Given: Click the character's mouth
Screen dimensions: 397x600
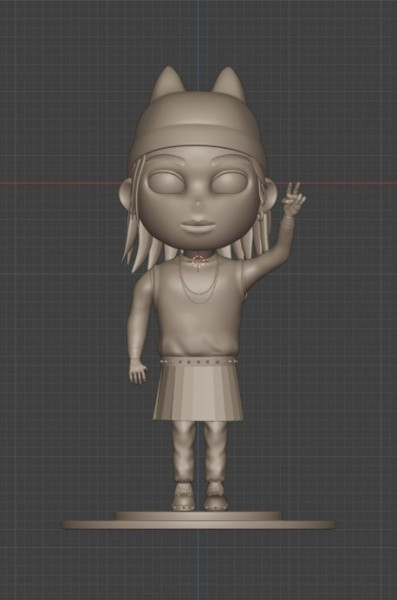Looking at the screenshot, I should point(198,226).
